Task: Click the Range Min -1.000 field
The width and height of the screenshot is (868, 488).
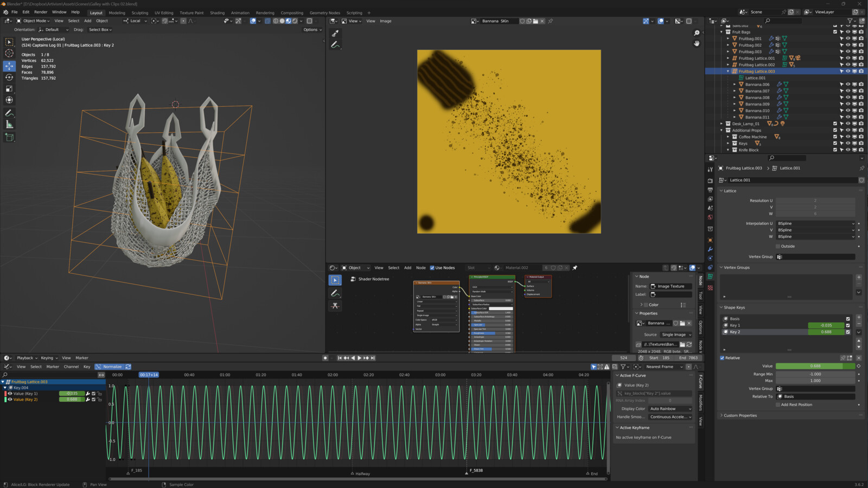Action: (815, 374)
